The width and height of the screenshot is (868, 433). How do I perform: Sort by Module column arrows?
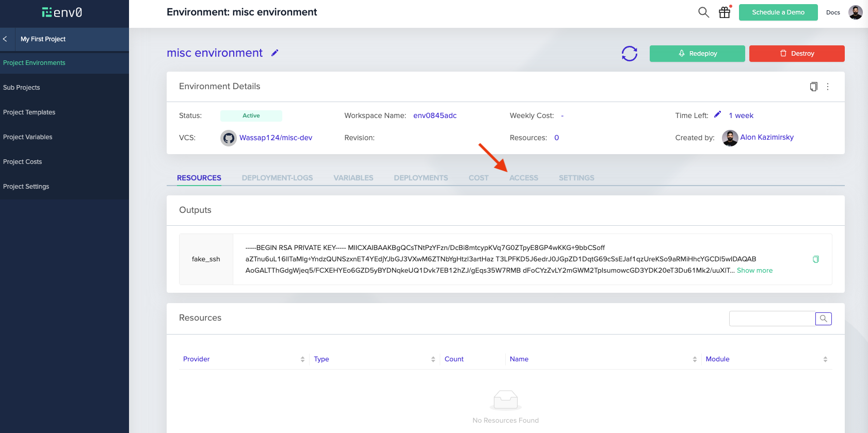point(825,359)
